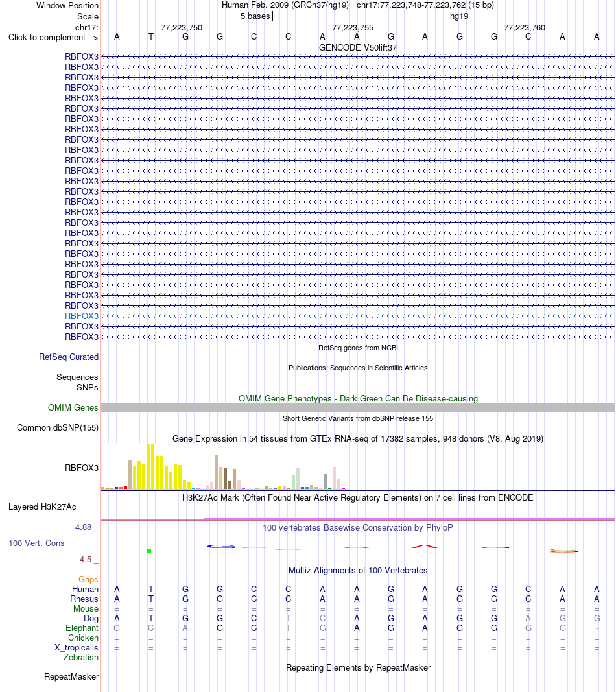Click the blue G conservation logo in PhyloP
Screen dimensions: 616x692
pos(220,546)
